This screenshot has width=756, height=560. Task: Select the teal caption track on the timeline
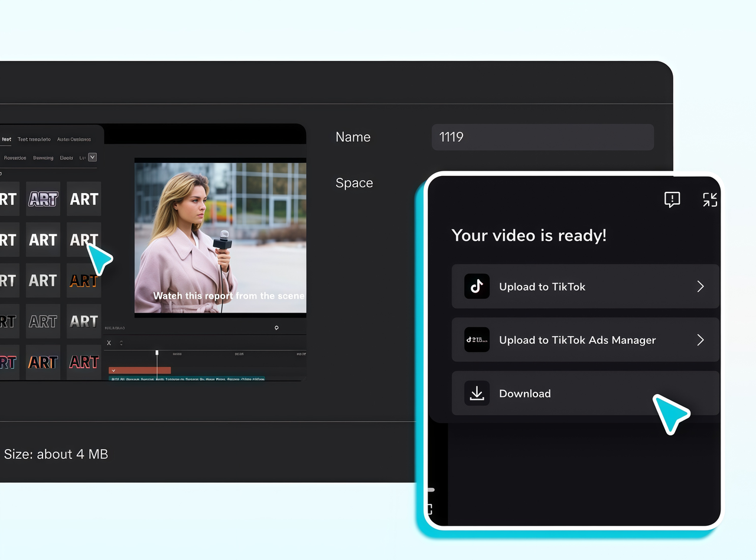187,379
